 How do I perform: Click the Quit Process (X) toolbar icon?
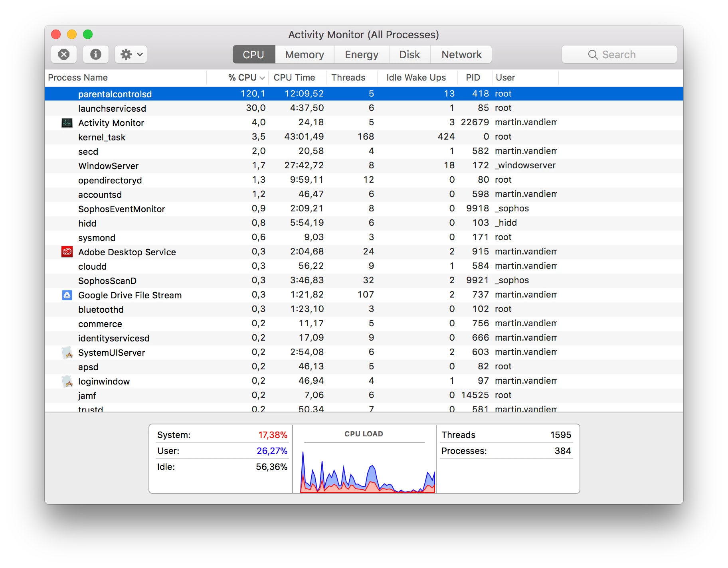point(64,54)
